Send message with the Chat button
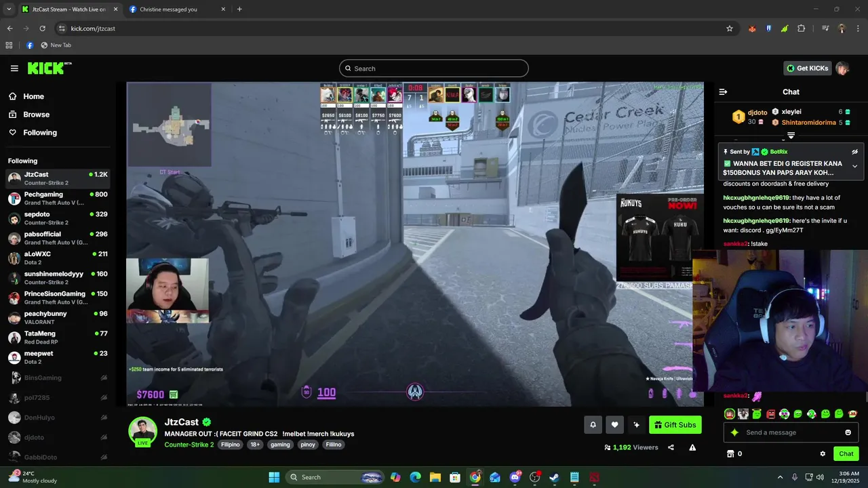868x488 pixels. click(x=846, y=453)
